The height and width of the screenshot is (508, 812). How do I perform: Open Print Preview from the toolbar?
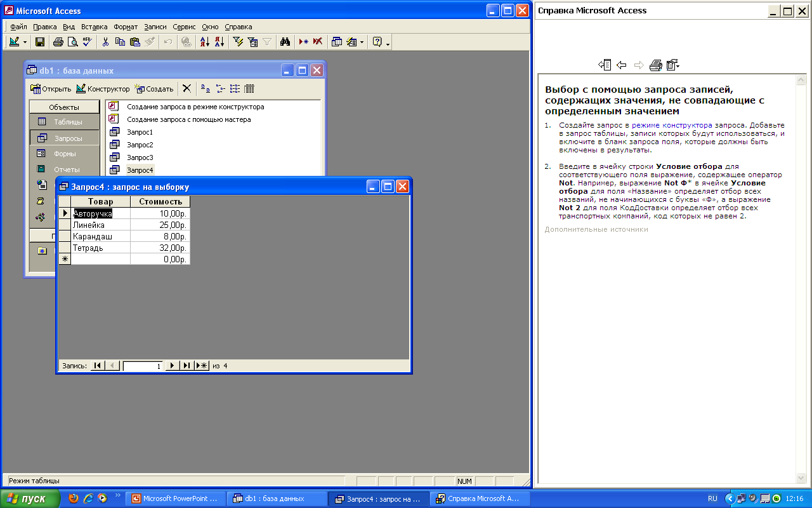coord(72,42)
